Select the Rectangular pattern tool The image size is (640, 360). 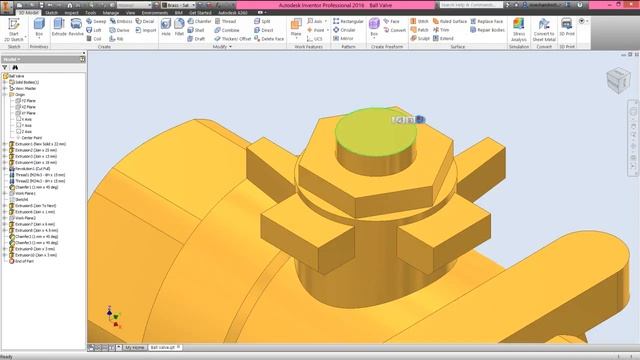[348, 21]
